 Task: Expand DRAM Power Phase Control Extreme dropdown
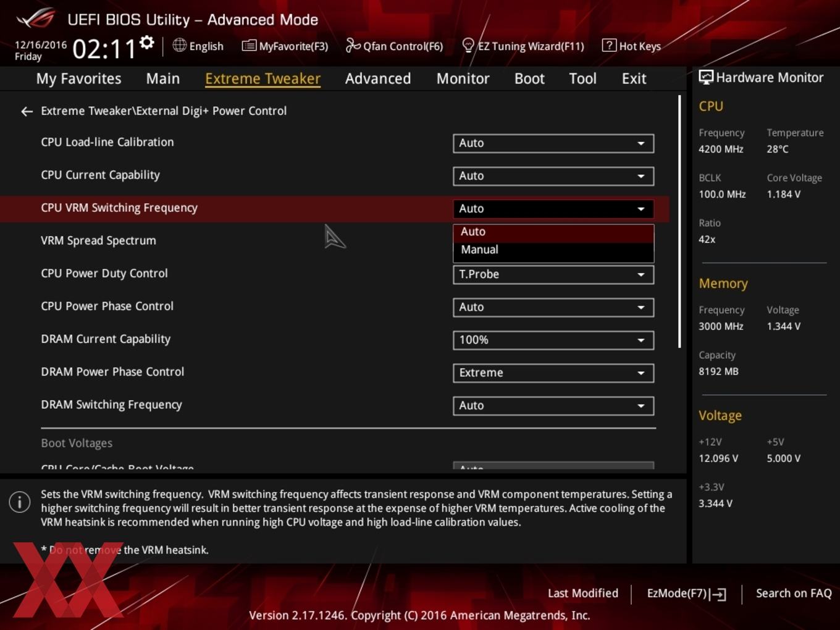[553, 372]
